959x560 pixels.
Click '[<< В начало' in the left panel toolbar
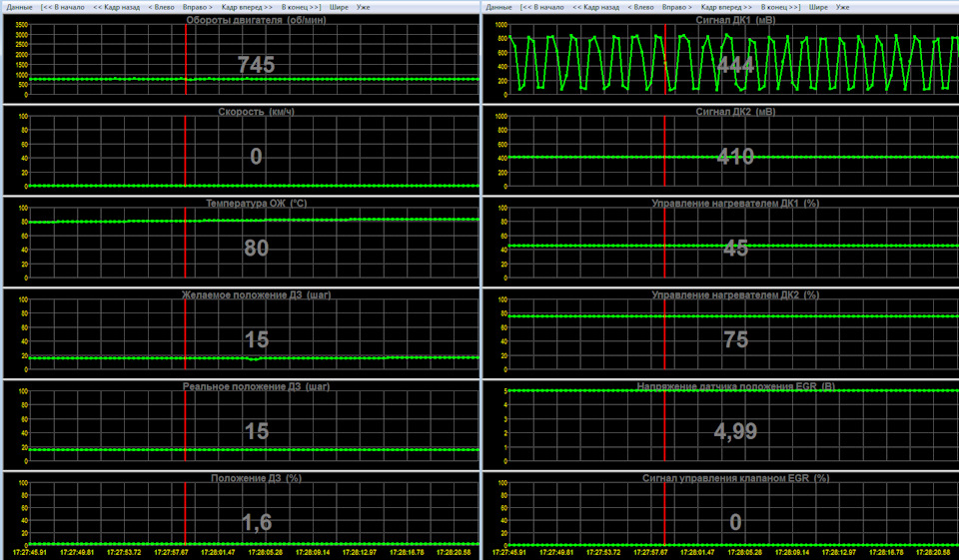coord(62,7)
